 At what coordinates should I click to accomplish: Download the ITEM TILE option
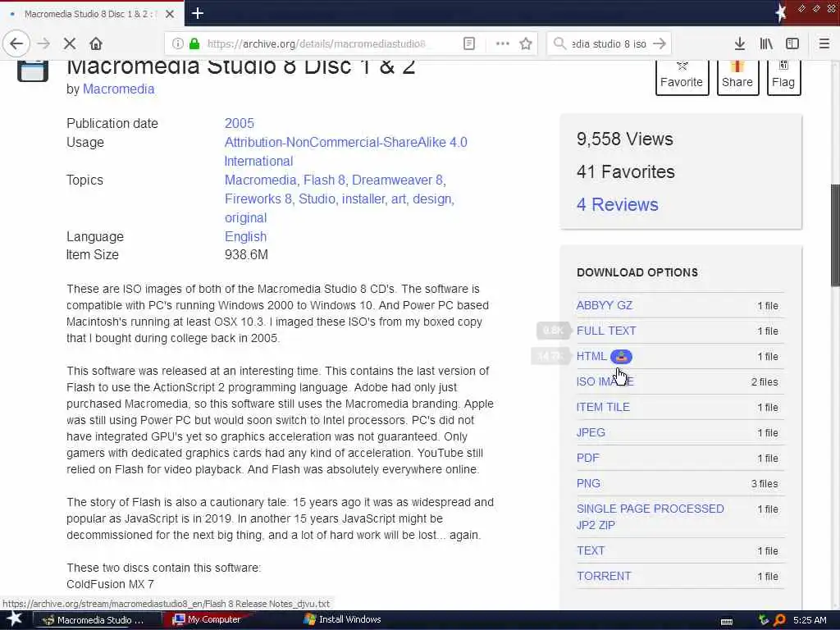pos(603,407)
